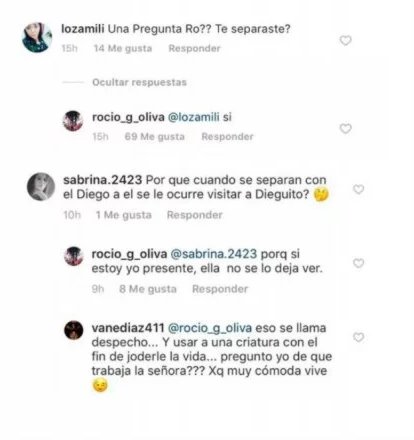Reply to sabrina.2423's comment
Viewport: 414px width, 440px height.
[x=194, y=215]
